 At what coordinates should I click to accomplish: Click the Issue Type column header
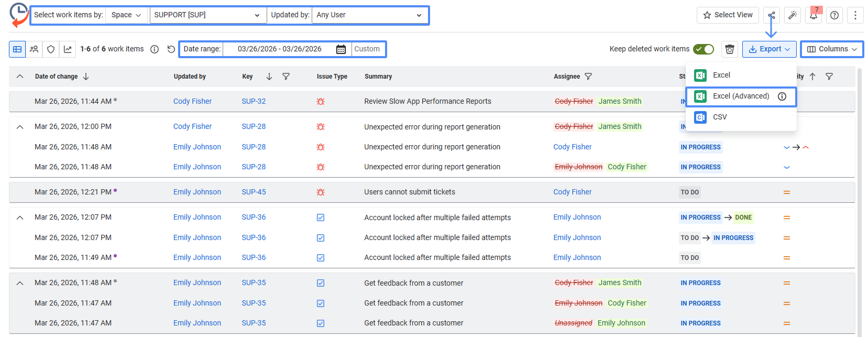332,77
